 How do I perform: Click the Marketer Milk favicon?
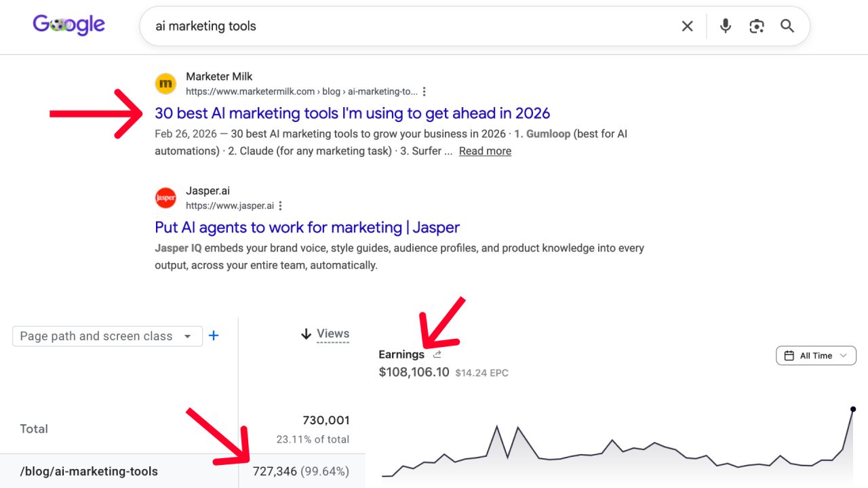pyautogui.click(x=166, y=84)
